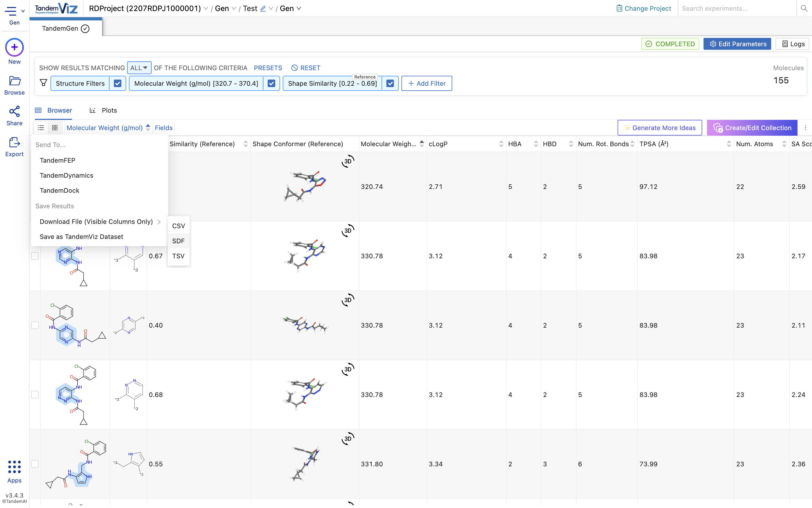Click the filter funnel icon

(x=43, y=83)
